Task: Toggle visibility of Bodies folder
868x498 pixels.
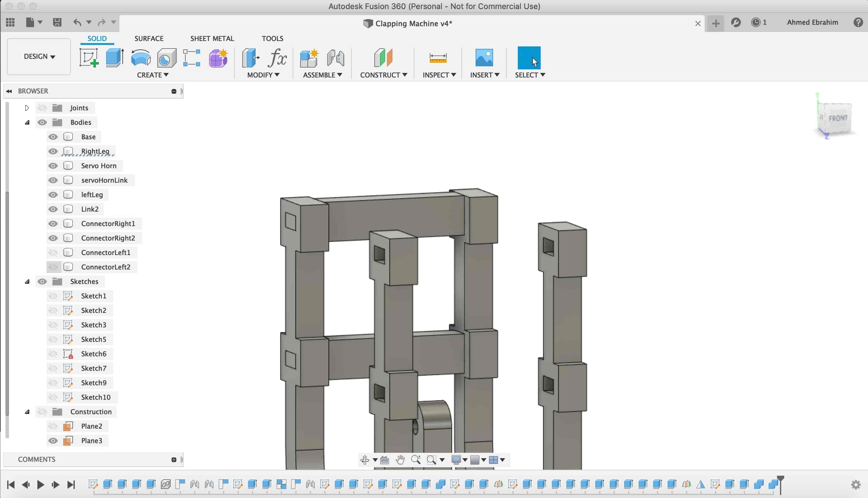Action: pos(42,122)
